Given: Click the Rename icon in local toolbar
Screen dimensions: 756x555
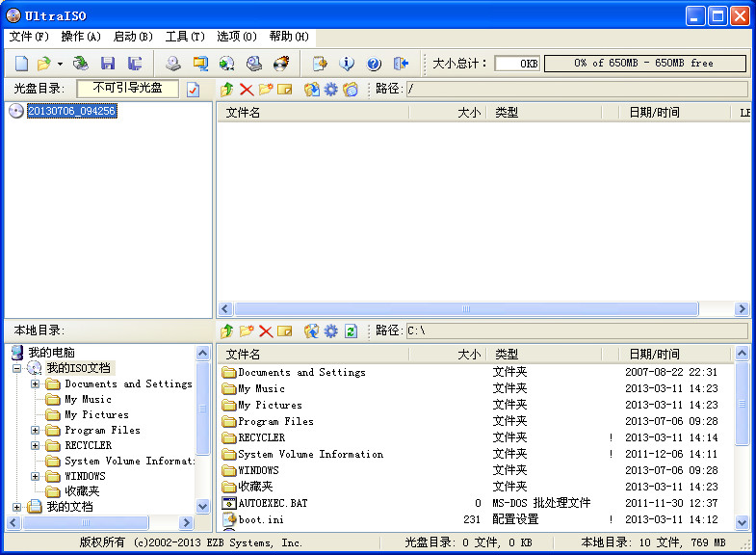Looking at the screenshot, I should point(285,331).
